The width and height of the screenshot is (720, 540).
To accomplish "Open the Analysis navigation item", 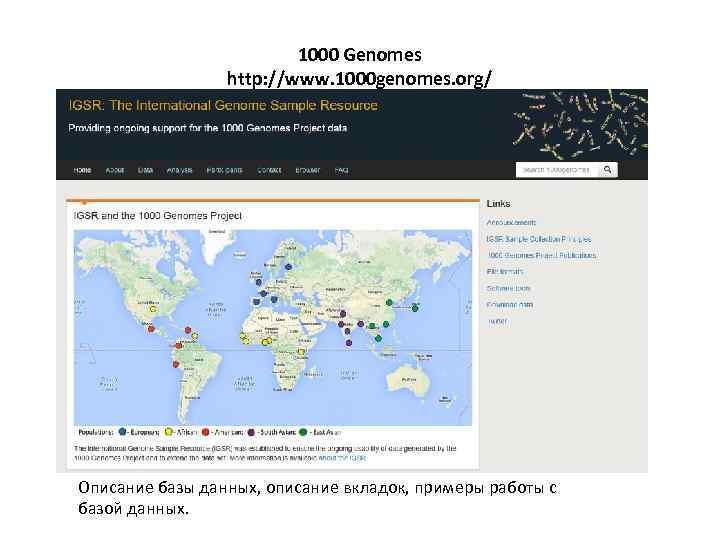I will pyautogui.click(x=180, y=170).
